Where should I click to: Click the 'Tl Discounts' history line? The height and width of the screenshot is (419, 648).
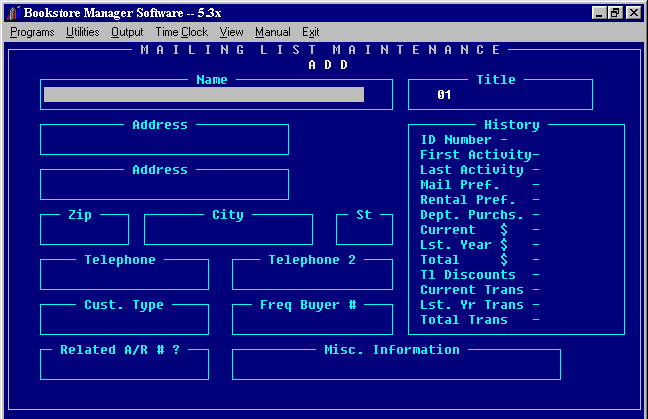pyautogui.click(x=480, y=275)
